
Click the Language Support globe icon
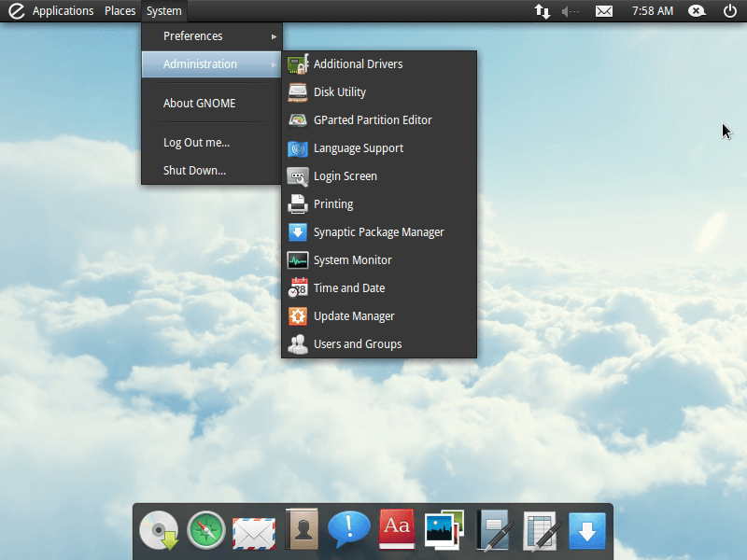coord(298,148)
